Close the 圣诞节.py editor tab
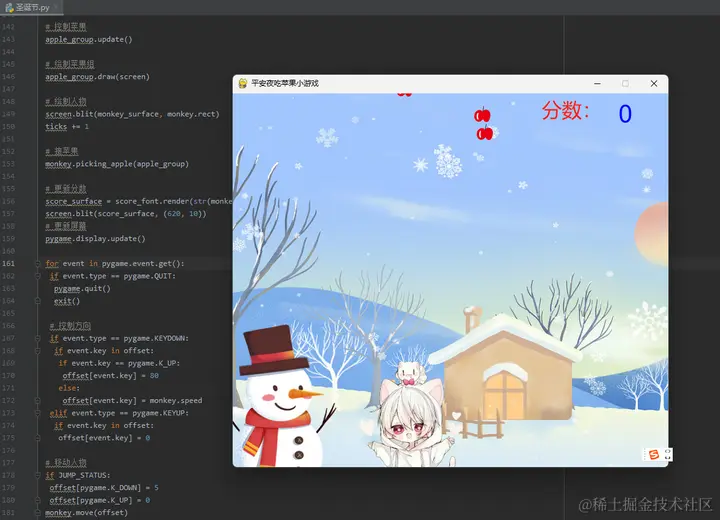 click(x=56, y=7)
